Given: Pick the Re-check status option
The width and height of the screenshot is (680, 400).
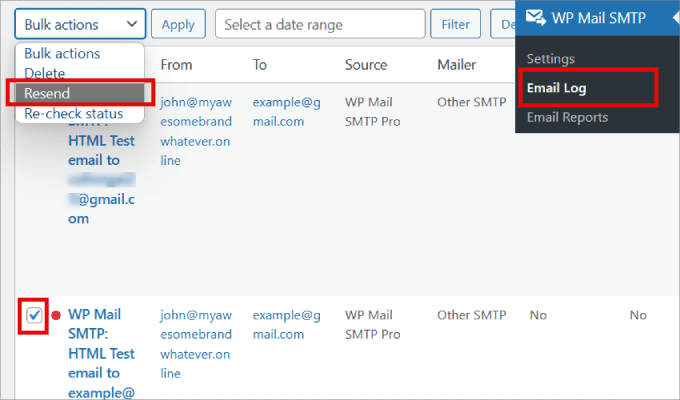Looking at the screenshot, I should click(x=74, y=113).
